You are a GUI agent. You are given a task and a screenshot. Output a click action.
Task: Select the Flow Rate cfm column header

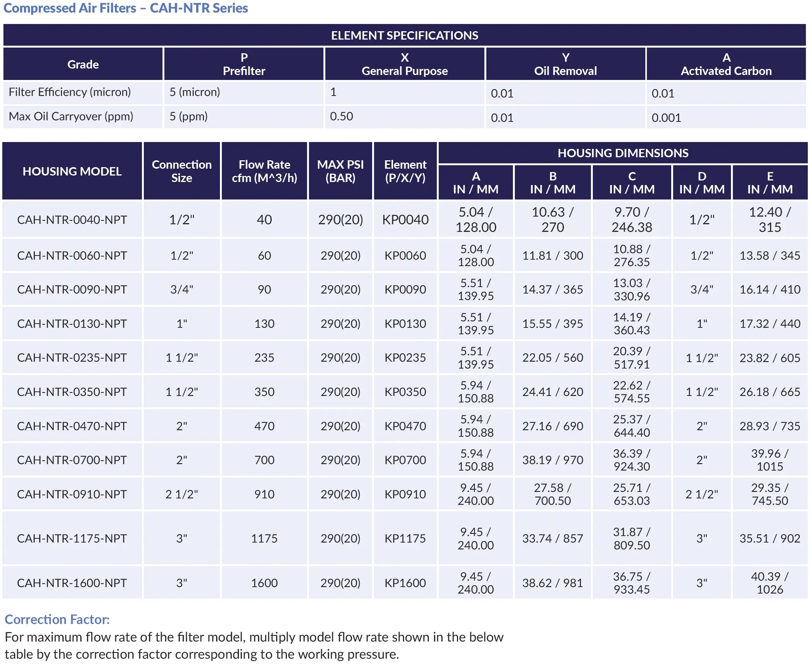click(264, 171)
